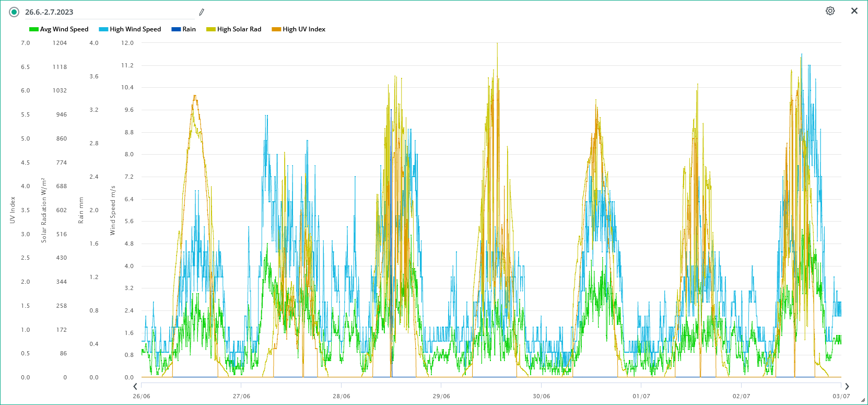Click the Solar Radiation W/m² axis title
868x405 pixels.
click(x=44, y=210)
